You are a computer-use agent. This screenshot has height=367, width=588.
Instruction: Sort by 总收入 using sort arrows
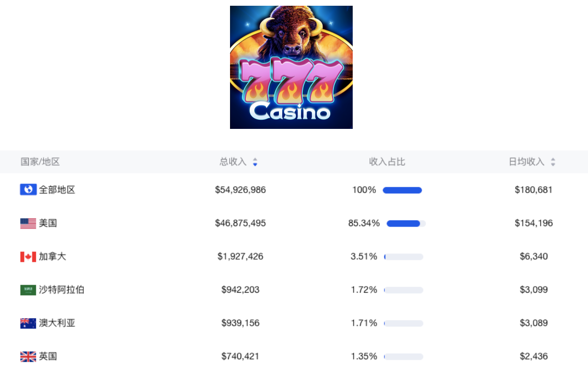point(255,162)
